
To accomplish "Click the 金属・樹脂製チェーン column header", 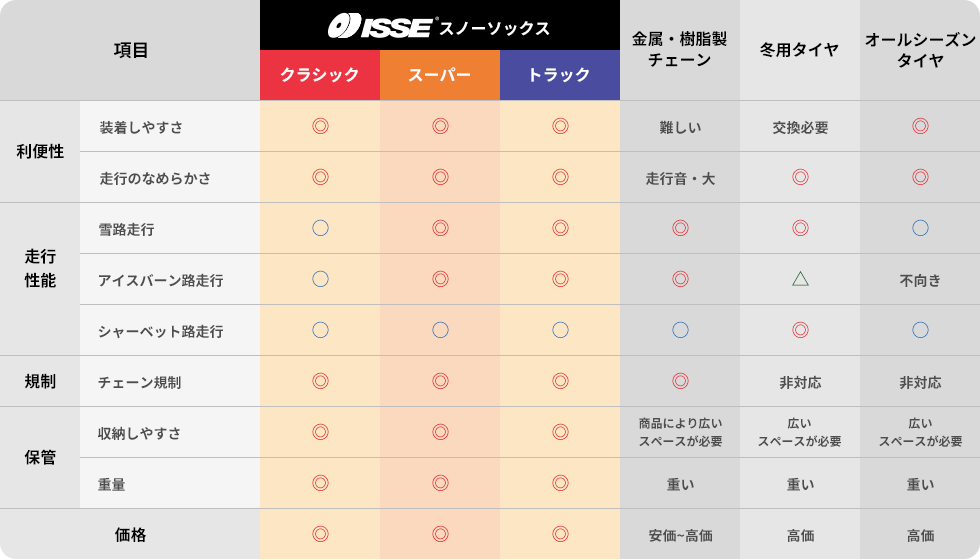I will point(680,50).
